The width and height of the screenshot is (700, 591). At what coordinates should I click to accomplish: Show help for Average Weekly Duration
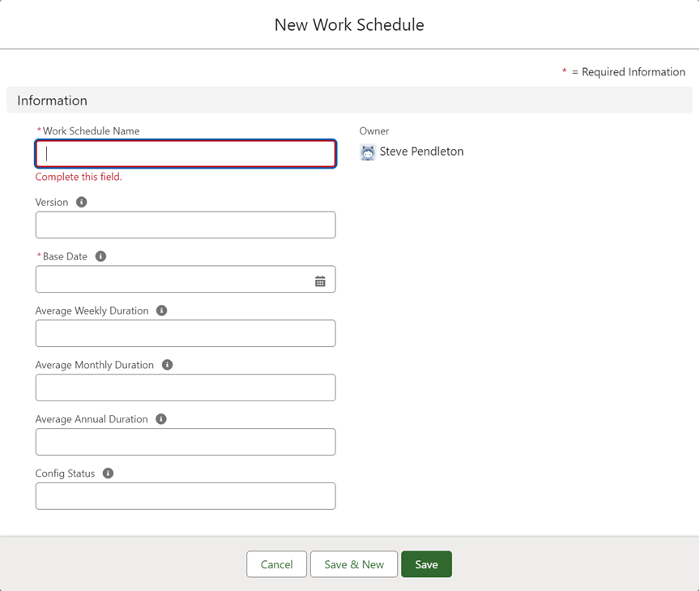(x=161, y=310)
